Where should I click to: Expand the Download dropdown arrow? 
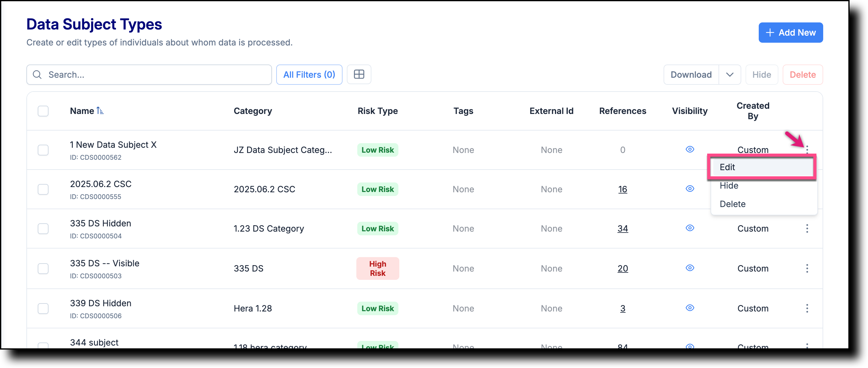click(730, 75)
